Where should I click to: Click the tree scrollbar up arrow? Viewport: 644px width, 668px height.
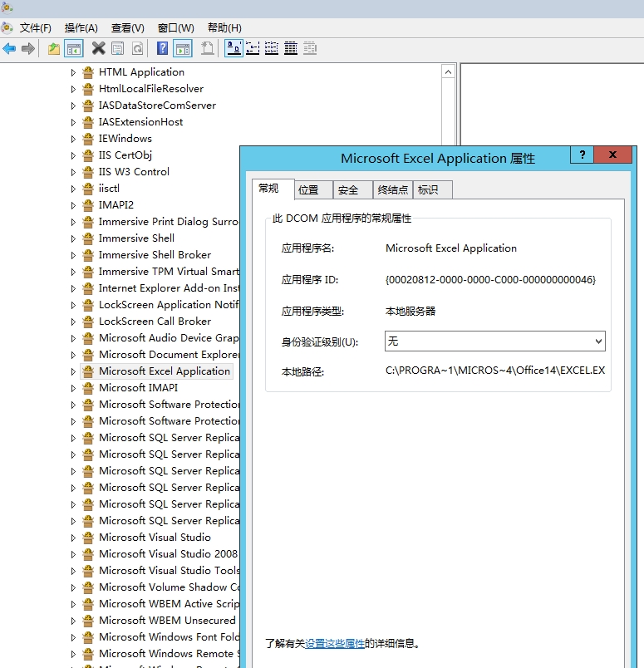[448, 72]
